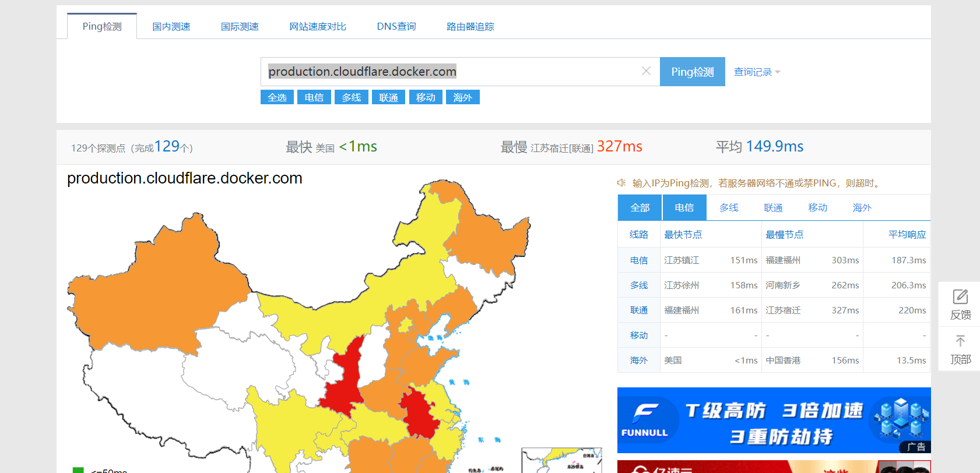The image size is (980, 473).
Task: Click the 220ms average in the 联通 row
Action: point(912,310)
